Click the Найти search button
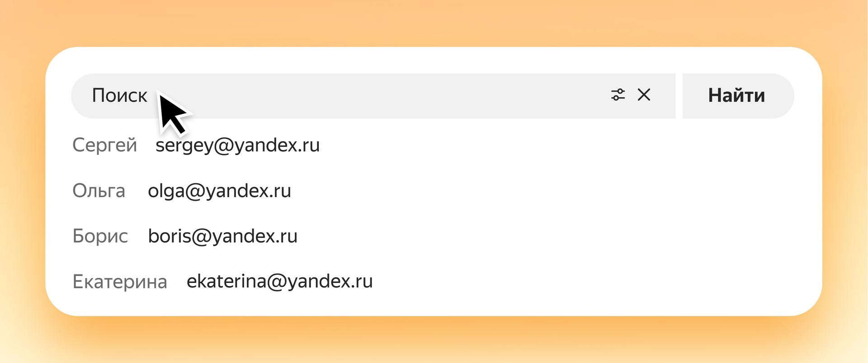868x363 pixels. (738, 96)
